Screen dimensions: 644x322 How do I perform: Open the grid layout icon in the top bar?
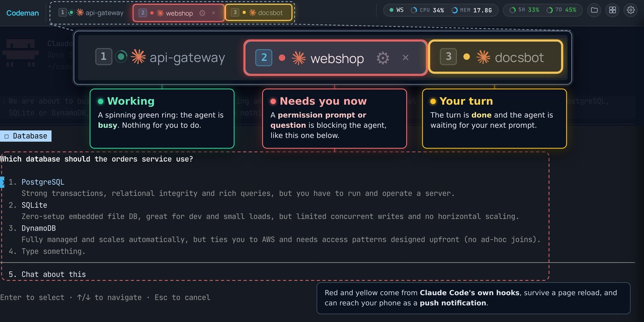click(x=612, y=10)
